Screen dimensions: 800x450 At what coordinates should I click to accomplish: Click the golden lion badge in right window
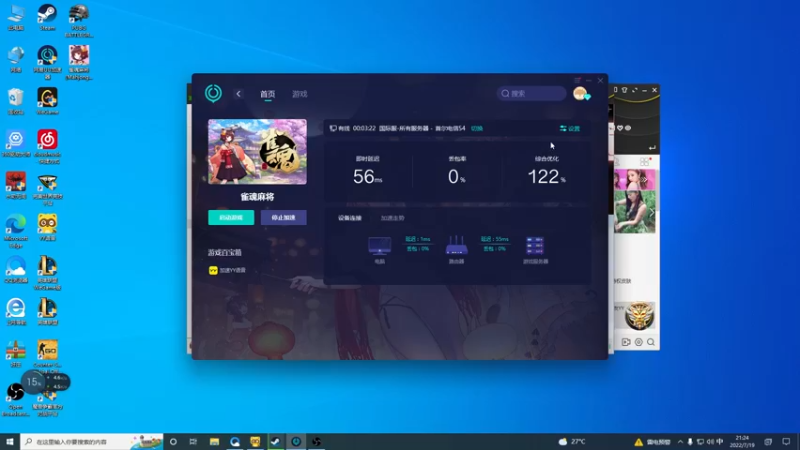tap(639, 315)
